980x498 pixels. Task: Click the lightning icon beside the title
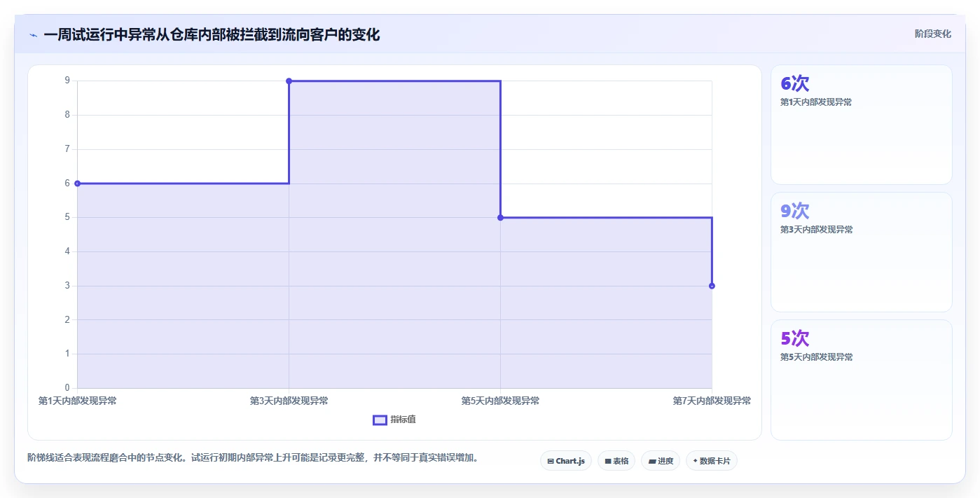point(33,35)
